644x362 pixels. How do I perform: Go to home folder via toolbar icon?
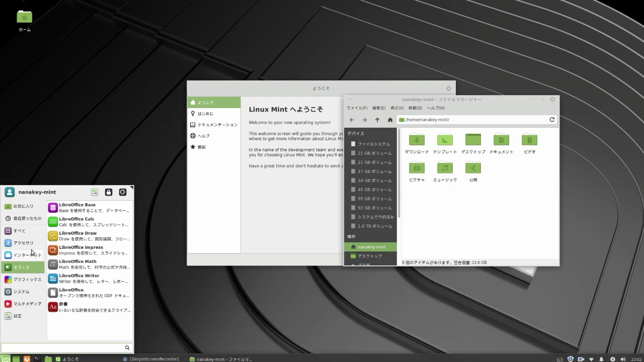[390, 120]
